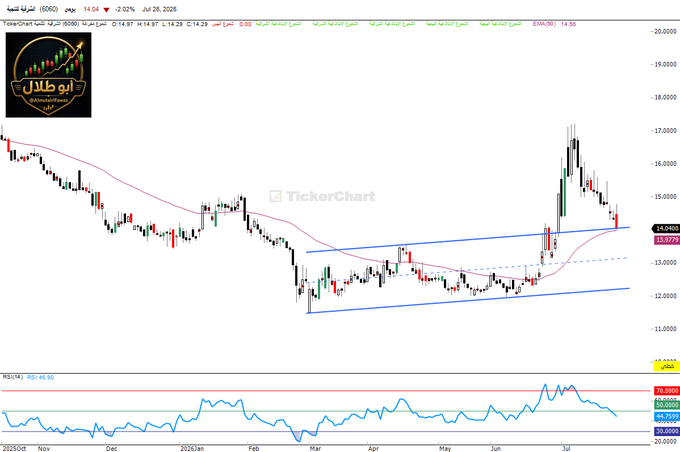Click the Mar label on time axis
680x452 pixels.
point(315,449)
